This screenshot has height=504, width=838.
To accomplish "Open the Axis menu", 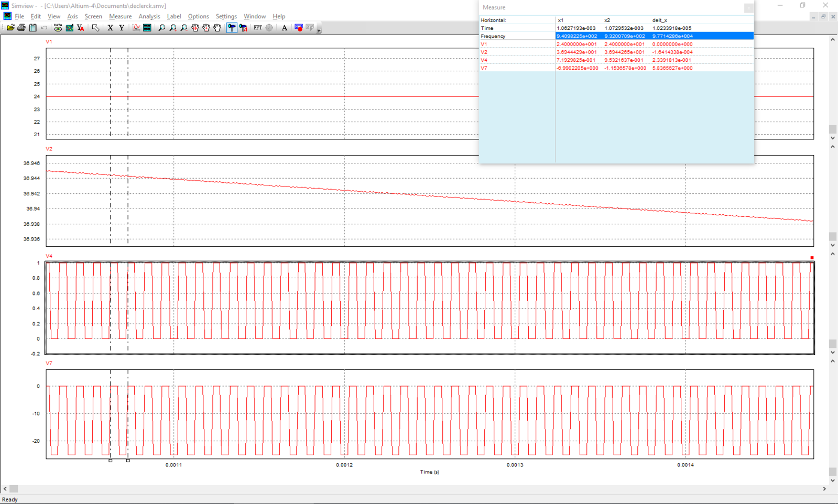I will (72, 16).
